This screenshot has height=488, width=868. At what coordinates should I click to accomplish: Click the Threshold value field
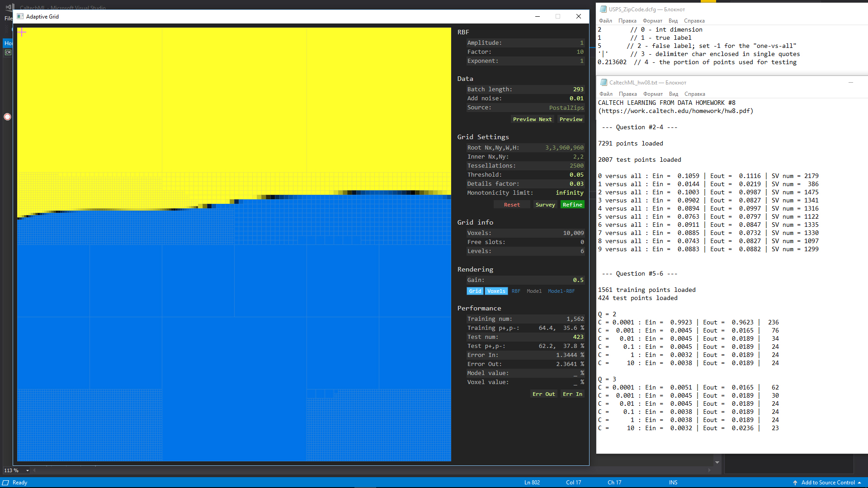(x=576, y=175)
